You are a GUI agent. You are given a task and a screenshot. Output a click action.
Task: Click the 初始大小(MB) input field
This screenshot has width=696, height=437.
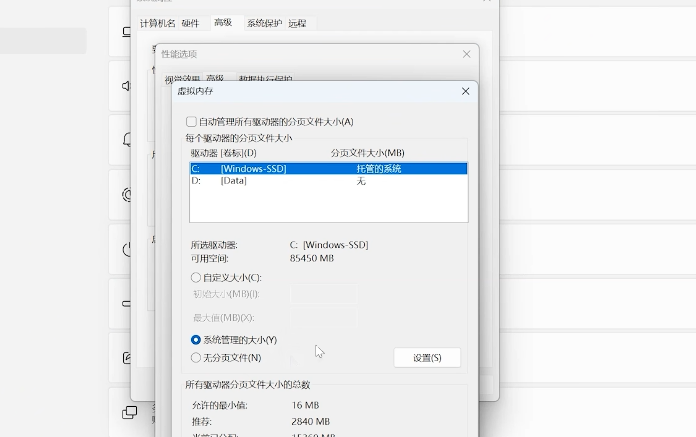pos(324,294)
